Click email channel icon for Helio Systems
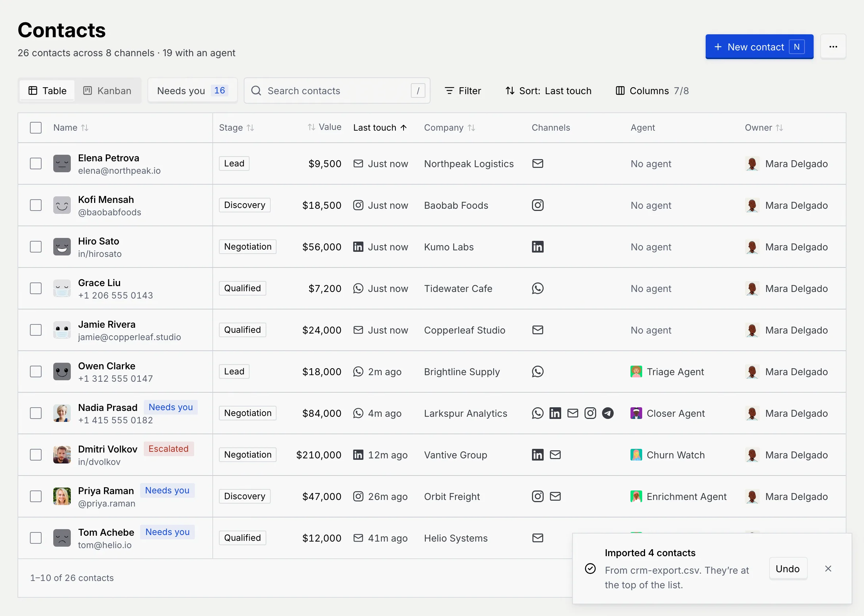Image resolution: width=864 pixels, height=616 pixels. pos(537,538)
